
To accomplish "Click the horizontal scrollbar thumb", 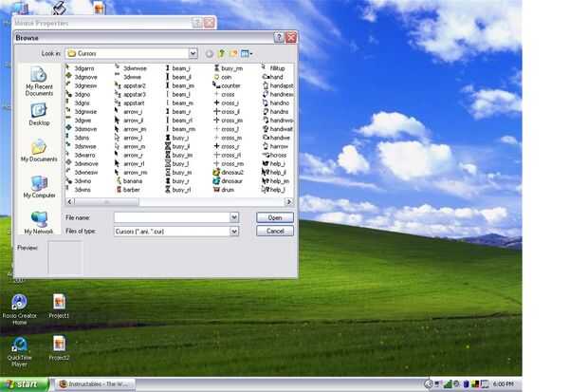I will 106,201.
